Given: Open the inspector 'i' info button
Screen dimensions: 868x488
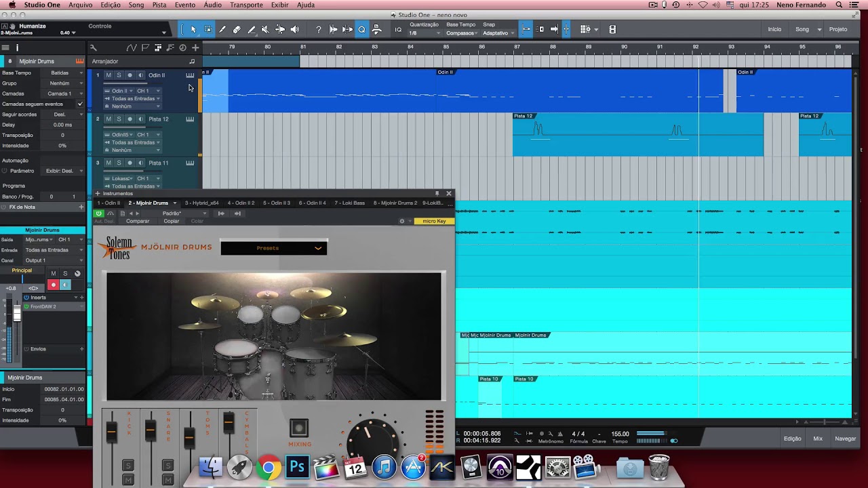Looking at the screenshot, I should (x=17, y=47).
